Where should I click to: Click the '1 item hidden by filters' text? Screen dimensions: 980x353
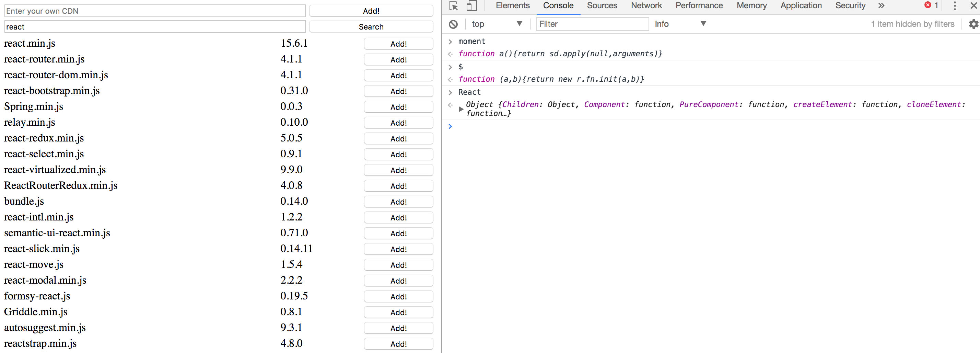pyautogui.click(x=913, y=24)
